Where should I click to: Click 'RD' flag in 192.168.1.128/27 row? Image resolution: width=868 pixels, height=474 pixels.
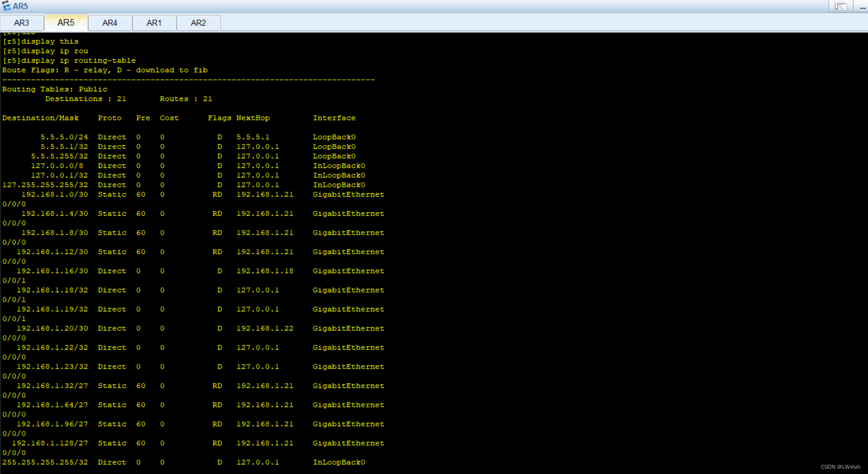point(217,443)
